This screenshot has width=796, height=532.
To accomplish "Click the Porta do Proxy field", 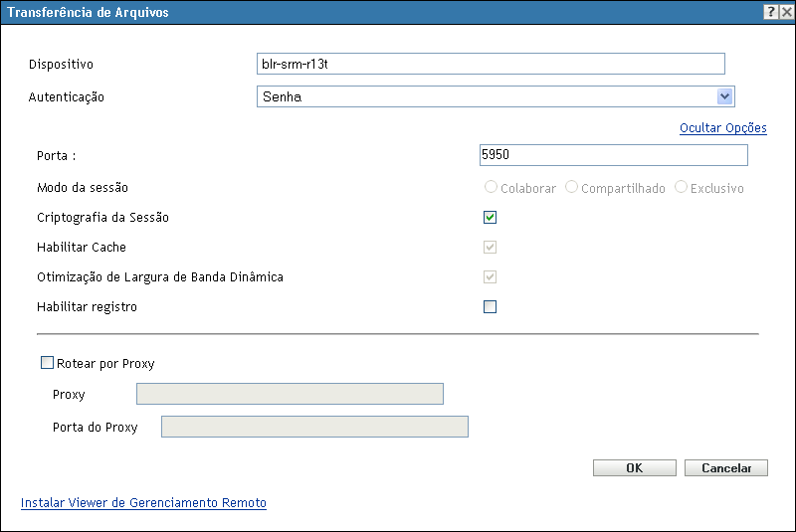I will tap(314, 428).
